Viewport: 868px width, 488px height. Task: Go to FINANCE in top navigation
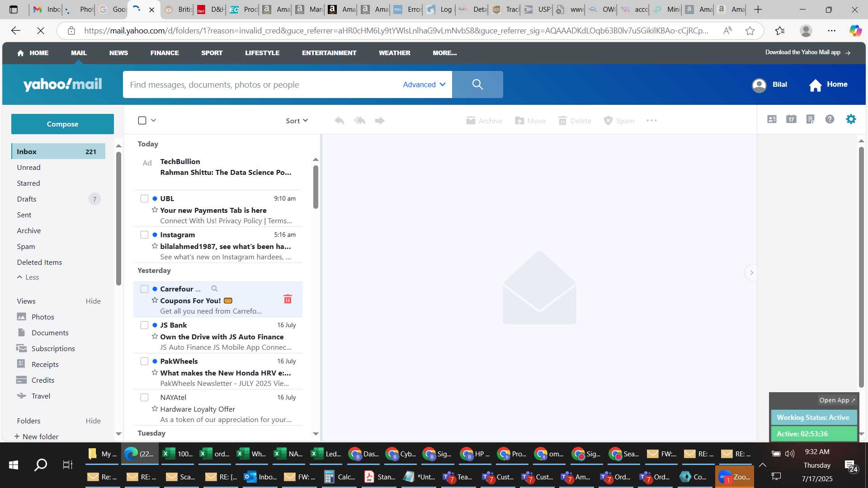pos(165,53)
